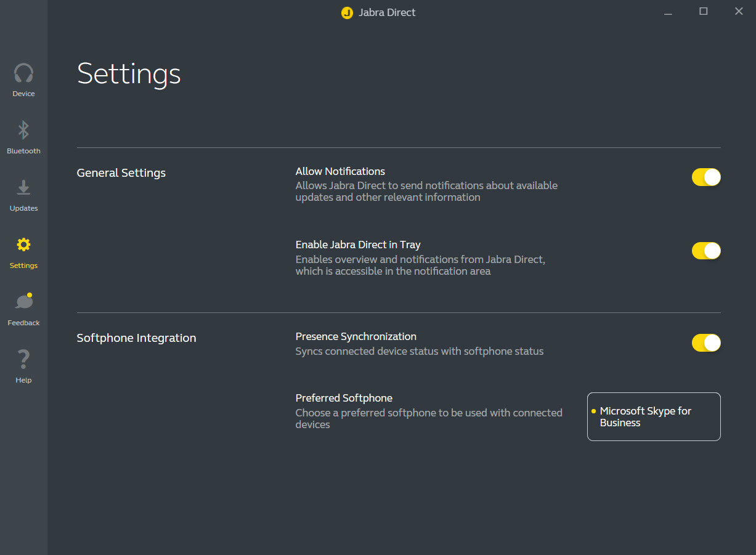Click the 'Allows Jabra Direct to send notifications' description
Screen dimensions: 756x555
point(426,191)
